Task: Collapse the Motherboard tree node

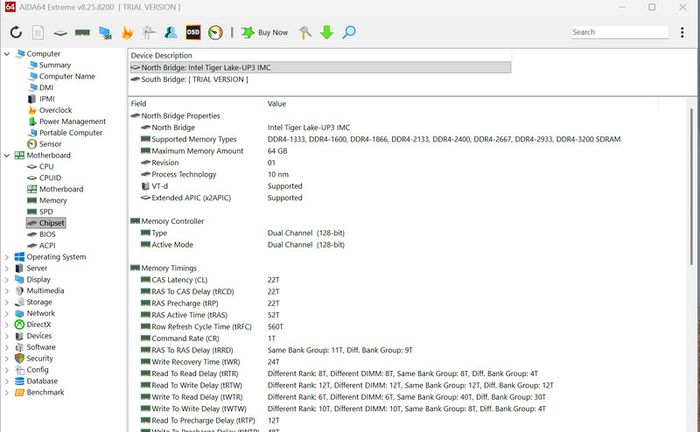Action: (x=7, y=155)
